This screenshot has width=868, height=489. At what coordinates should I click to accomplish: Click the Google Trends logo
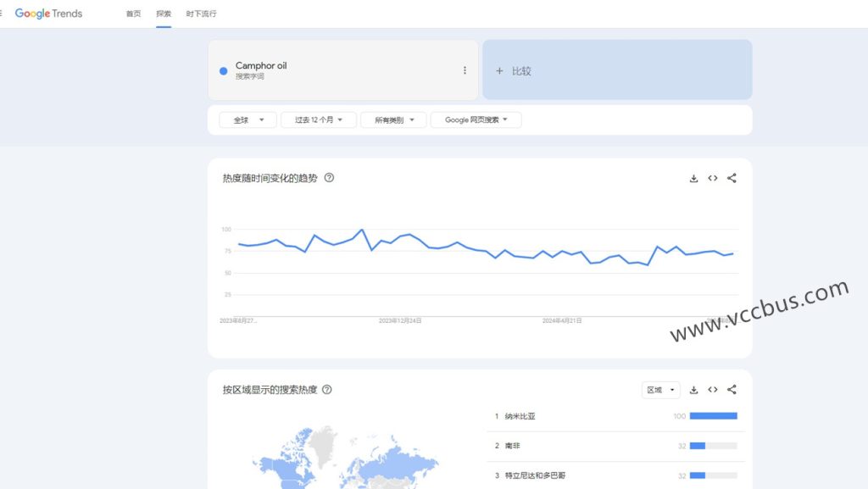[x=49, y=14]
